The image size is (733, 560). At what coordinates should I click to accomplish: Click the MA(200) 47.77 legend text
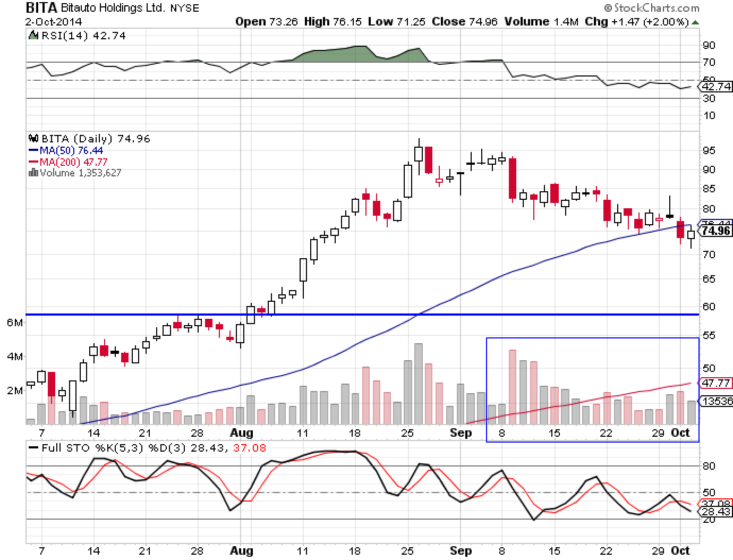(x=74, y=162)
